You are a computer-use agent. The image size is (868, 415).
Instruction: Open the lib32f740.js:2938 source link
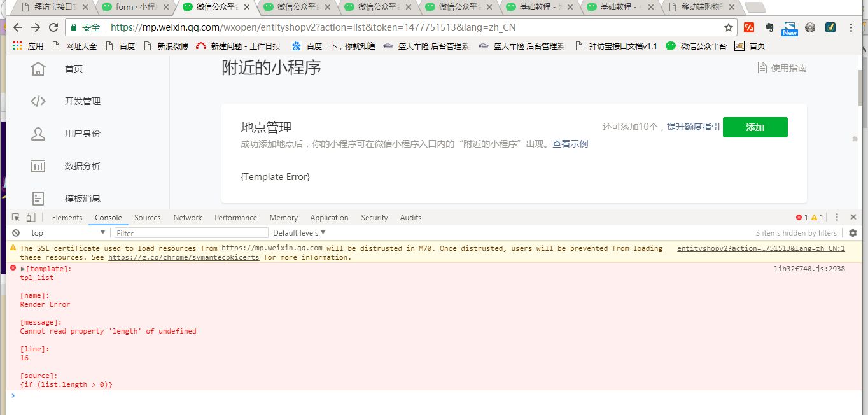point(809,269)
